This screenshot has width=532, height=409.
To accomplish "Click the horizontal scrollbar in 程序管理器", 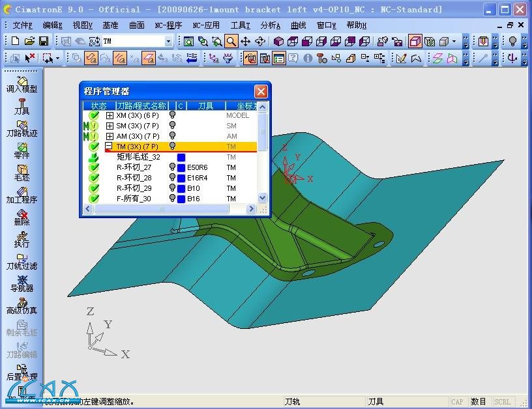I will tap(162, 209).
